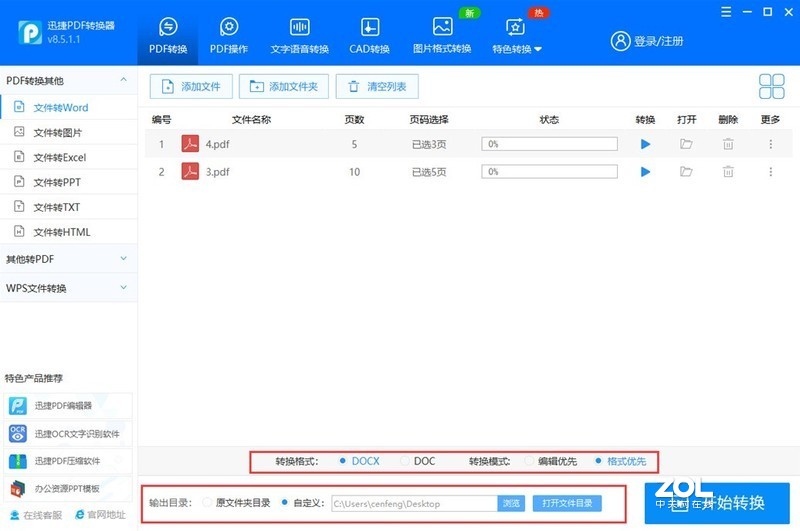Select 文件转图片 in the sidebar

pyautogui.click(x=69, y=133)
